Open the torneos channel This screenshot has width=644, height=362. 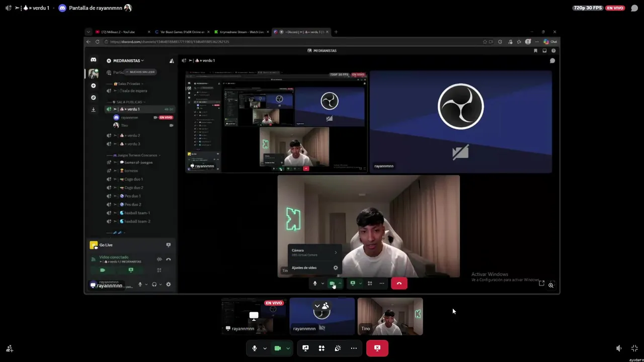[x=140, y=170]
